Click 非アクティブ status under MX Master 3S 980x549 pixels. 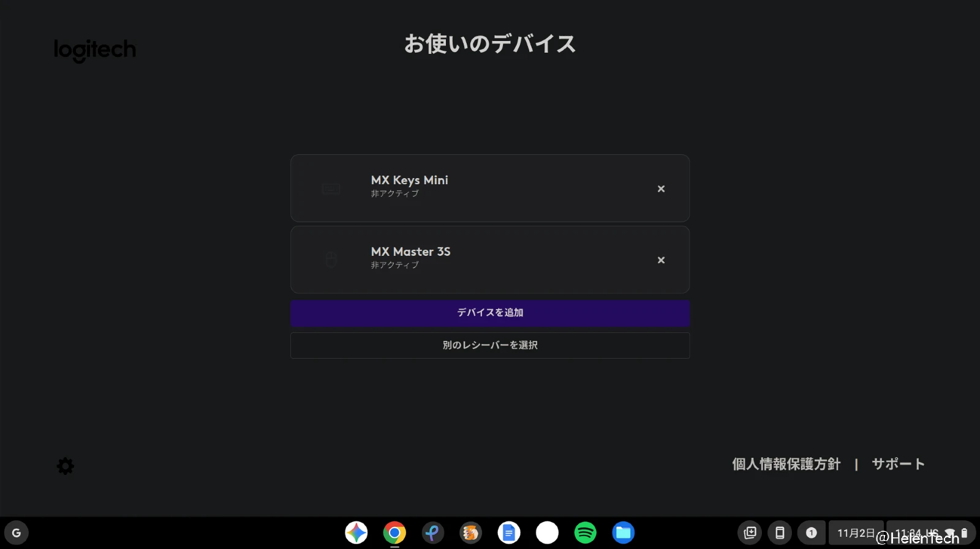394,265
